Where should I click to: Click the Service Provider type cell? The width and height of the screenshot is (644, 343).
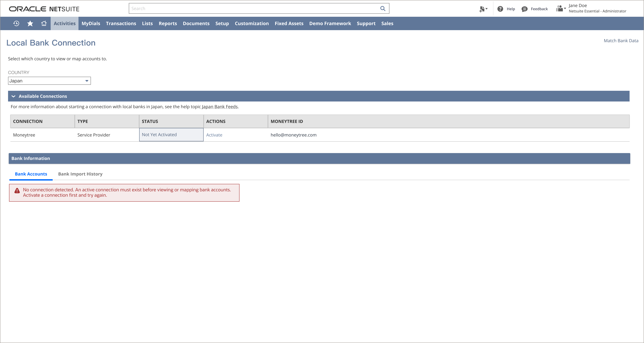94,135
